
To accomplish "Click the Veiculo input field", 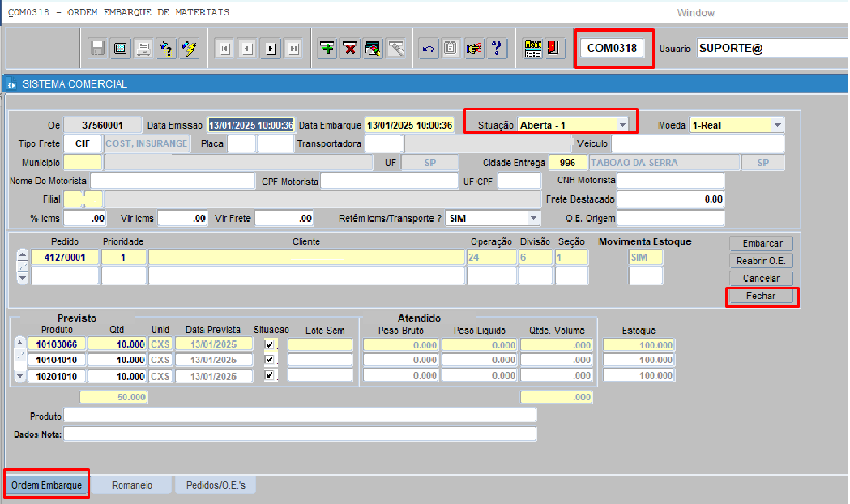I will coord(698,143).
